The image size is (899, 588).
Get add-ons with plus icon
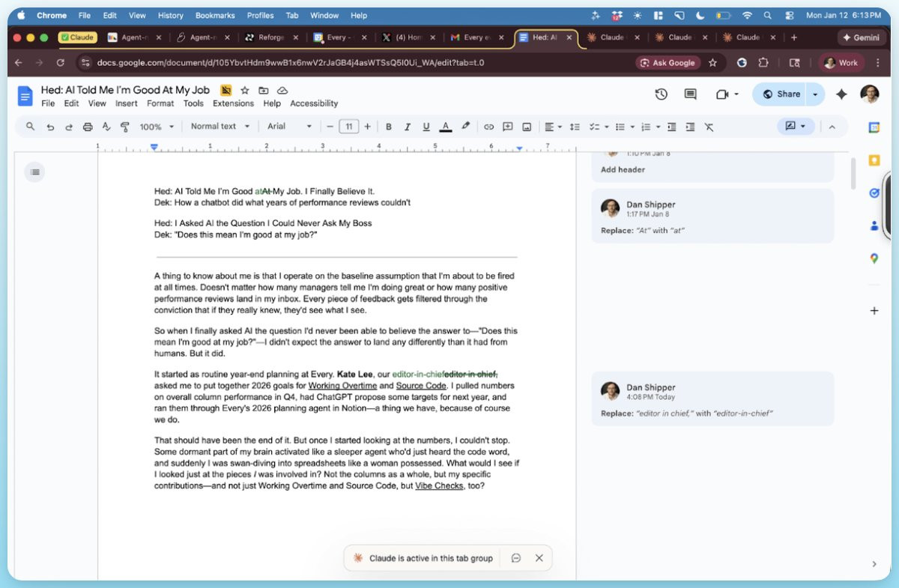click(874, 310)
